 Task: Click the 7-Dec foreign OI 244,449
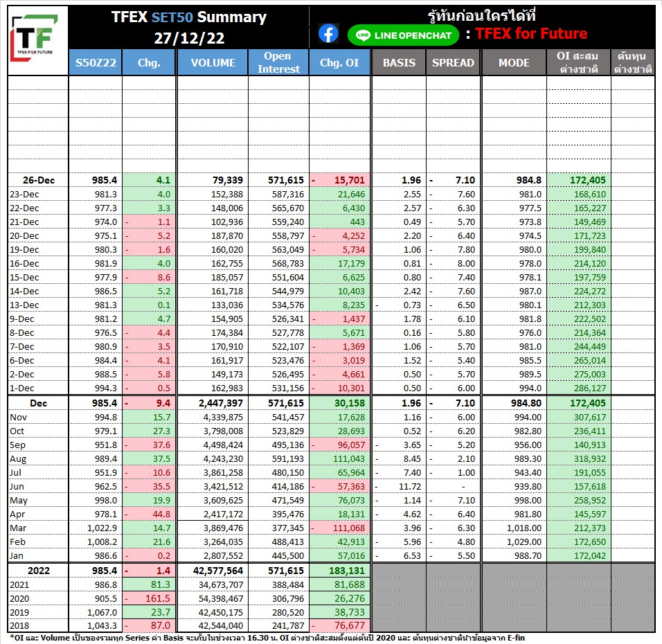pyautogui.click(x=590, y=347)
